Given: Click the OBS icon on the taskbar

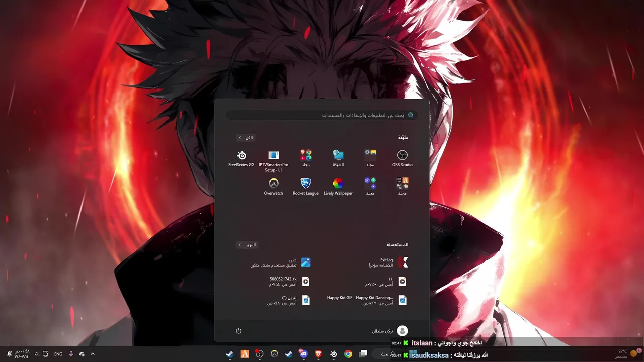Looking at the screenshot, I should [259, 354].
